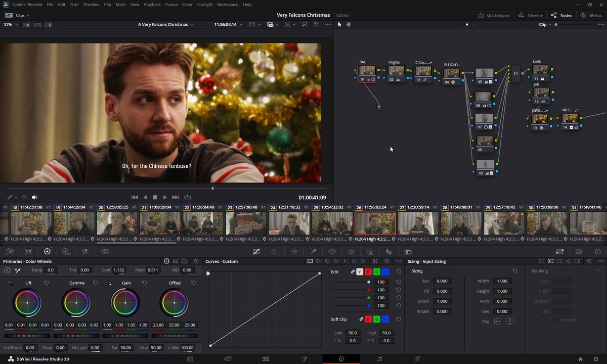Viewport: 607px width, 364px height.
Task: Click flip vertical button in Sizing
Action: (x=510, y=322)
